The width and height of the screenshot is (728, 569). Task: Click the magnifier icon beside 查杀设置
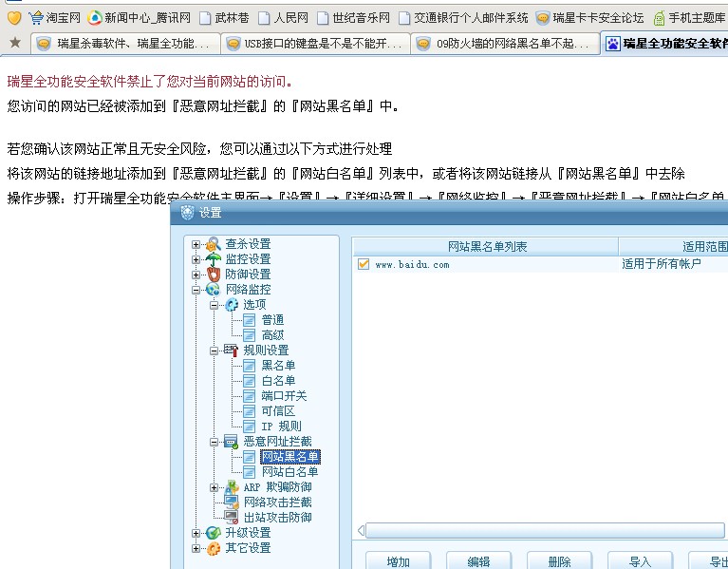(214, 244)
